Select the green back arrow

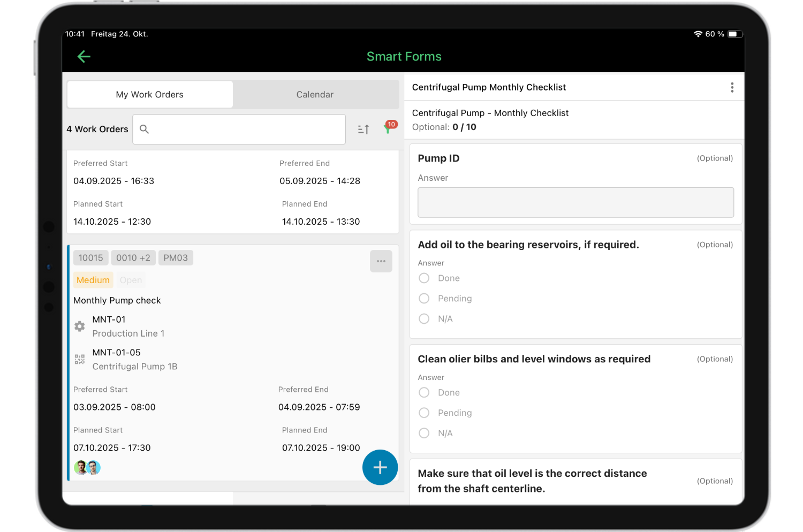[84, 56]
